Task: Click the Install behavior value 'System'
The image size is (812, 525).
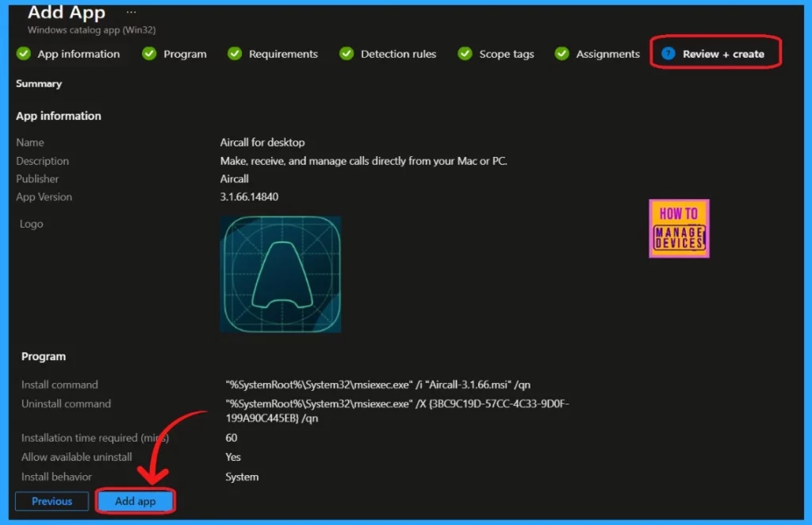Action: pos(242,477)
